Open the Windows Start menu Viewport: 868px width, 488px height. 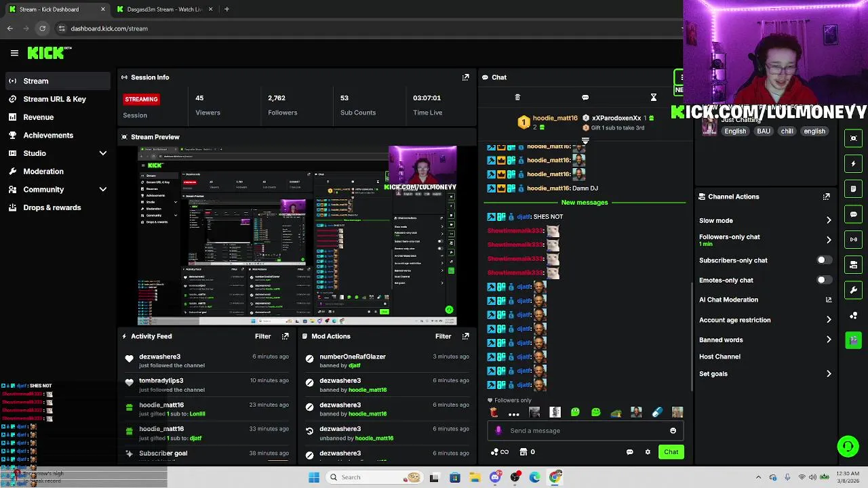pos(314,477)
